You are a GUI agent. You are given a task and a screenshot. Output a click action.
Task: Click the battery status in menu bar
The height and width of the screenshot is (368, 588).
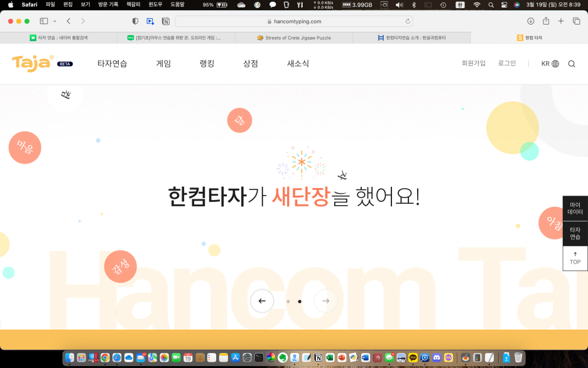coord(215,5)
